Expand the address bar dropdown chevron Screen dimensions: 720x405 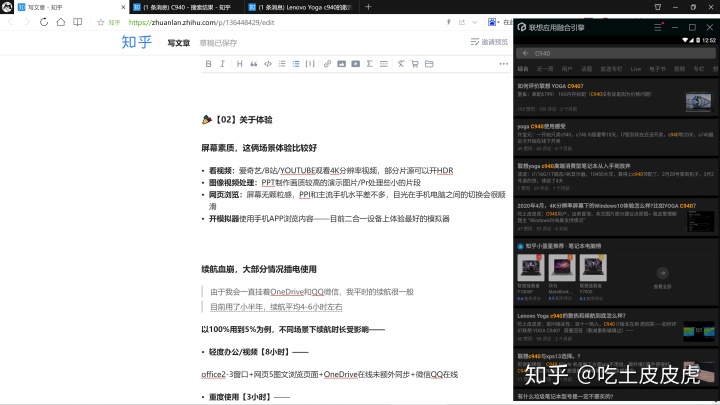(475, 22)
